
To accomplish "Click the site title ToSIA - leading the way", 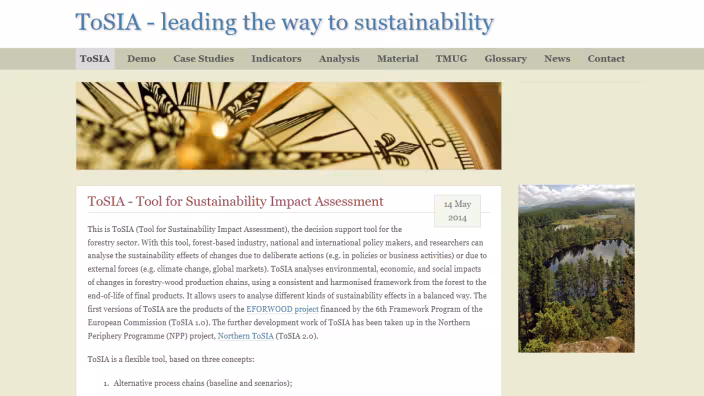I will click(284, 22).
